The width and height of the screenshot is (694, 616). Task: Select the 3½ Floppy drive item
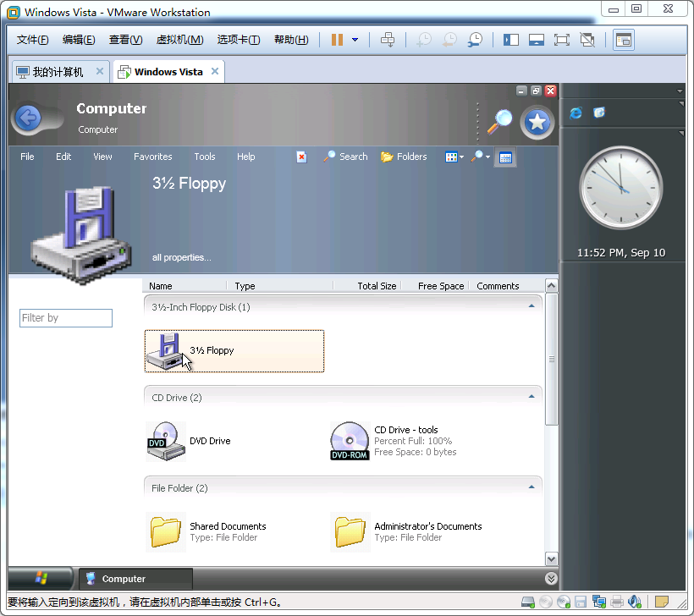click(x=234, y=351)
